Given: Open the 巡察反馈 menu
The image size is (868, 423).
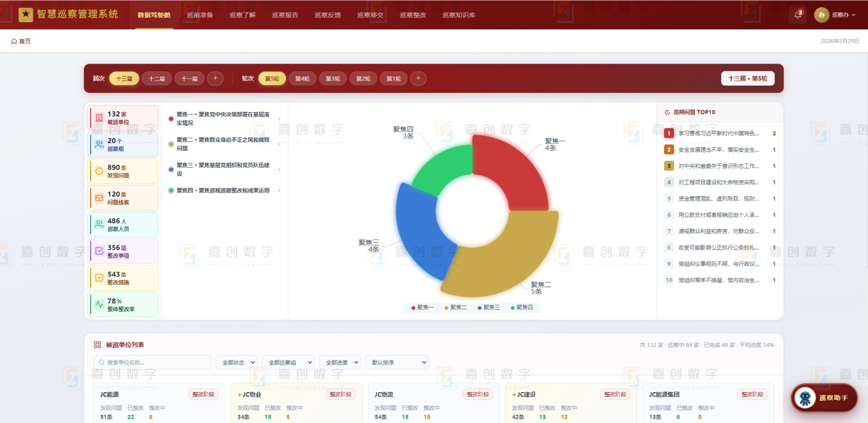Looking at the screenshot, I should (328, 15).
